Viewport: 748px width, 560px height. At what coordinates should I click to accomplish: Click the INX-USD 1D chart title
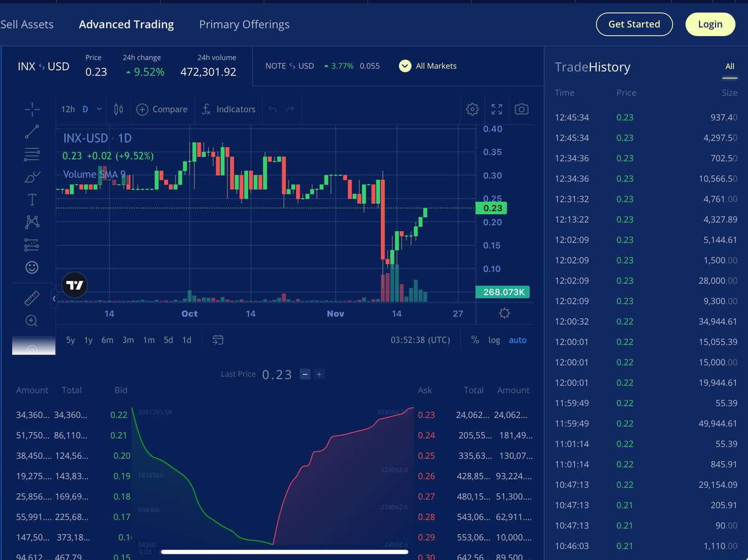(97, 138)
